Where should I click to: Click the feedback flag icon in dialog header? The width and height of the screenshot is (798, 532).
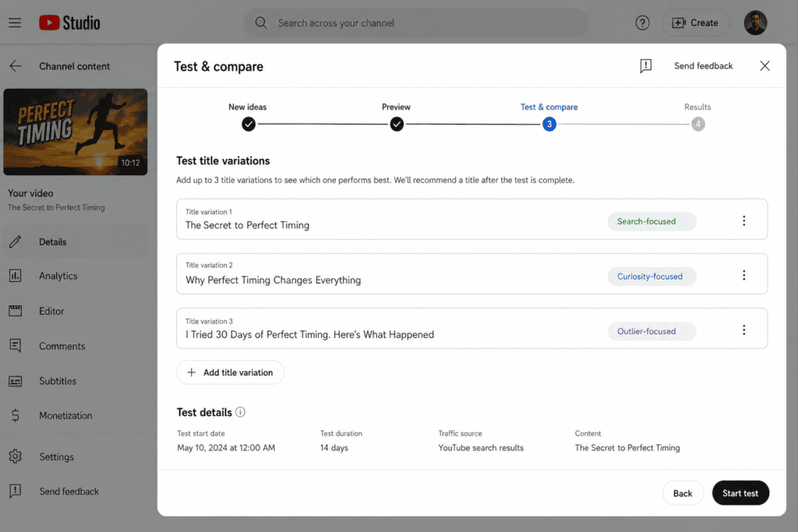[646, 66]
